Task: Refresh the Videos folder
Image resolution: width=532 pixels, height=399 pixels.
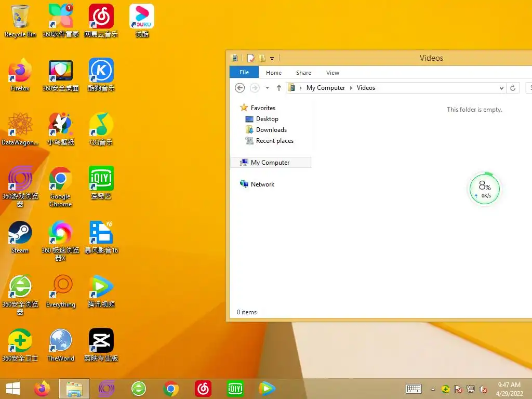Action: tap(513, 88)
